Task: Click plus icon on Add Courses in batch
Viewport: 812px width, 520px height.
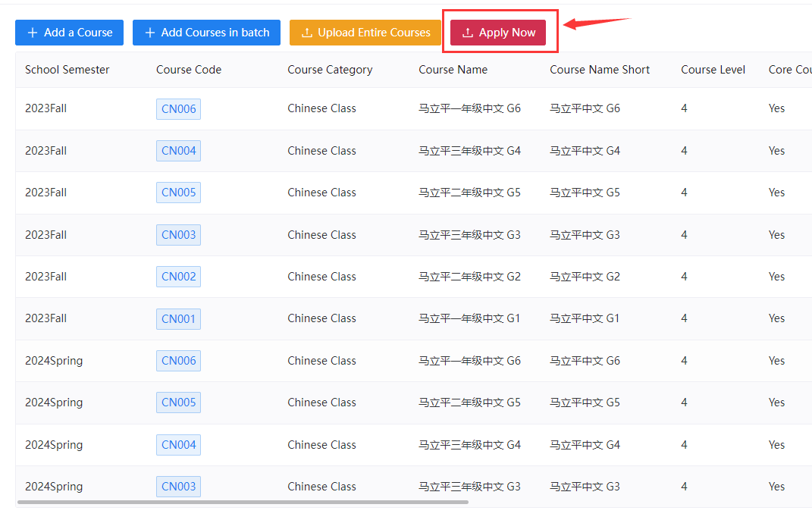Action: pyautogui.click(x=149, y=33)
